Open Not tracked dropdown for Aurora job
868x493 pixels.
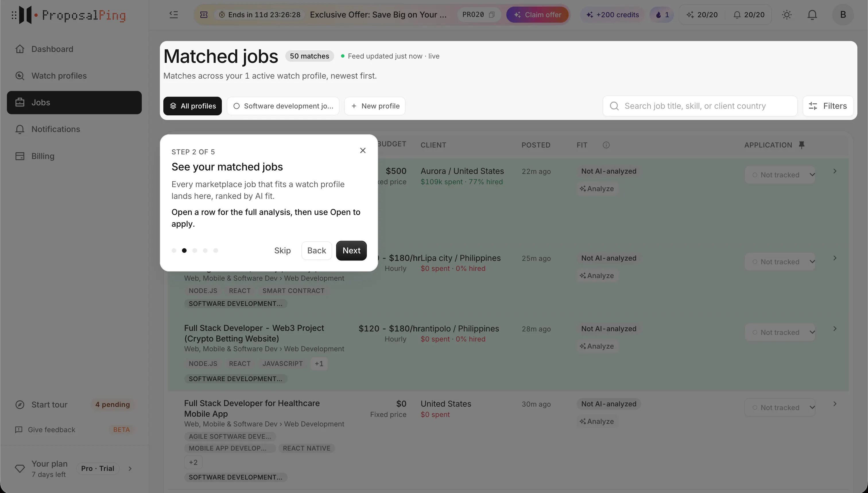(x=780, y=175)
